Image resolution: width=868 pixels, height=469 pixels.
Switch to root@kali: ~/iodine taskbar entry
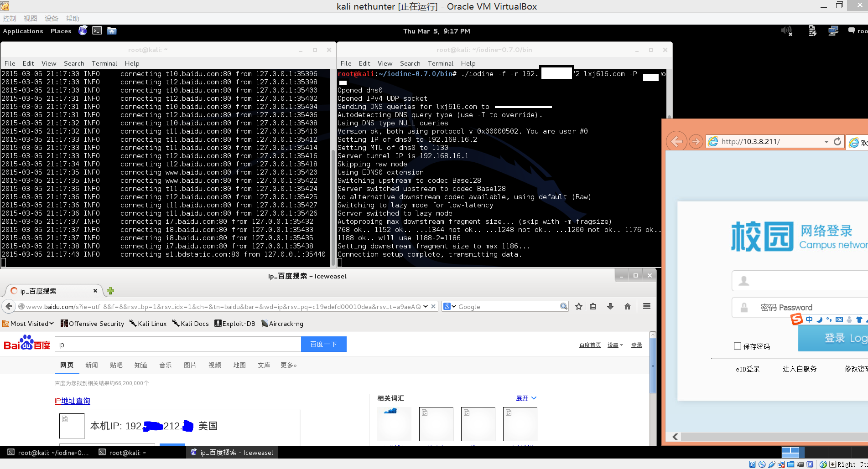(49, 452)
